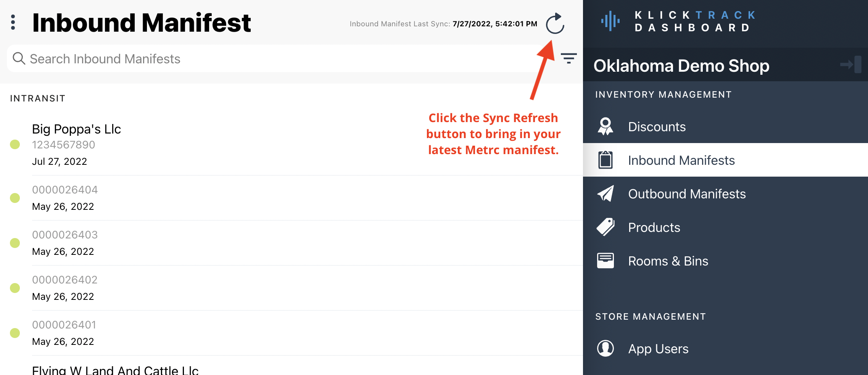Viewport: 868px width, 375px height.
Task: Click the magnifying glass search icon
Action: [19, 58]
